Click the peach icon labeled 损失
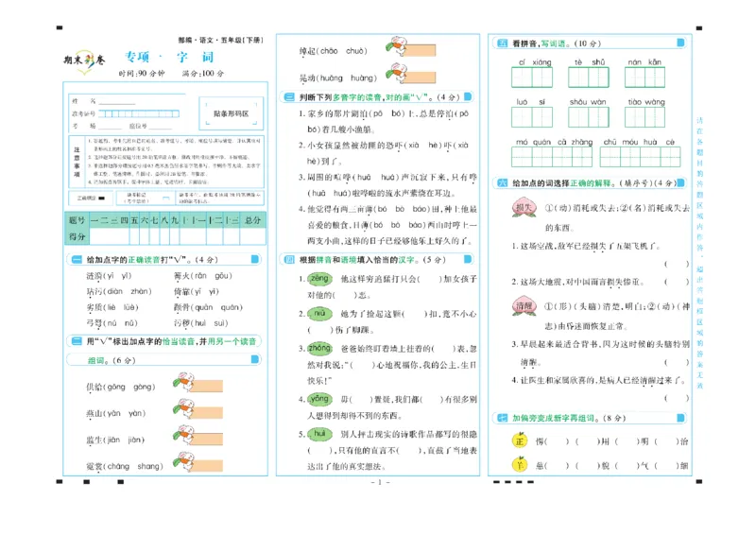The width and height of the screenshot is (756, 535). click(x=524, y=208)
